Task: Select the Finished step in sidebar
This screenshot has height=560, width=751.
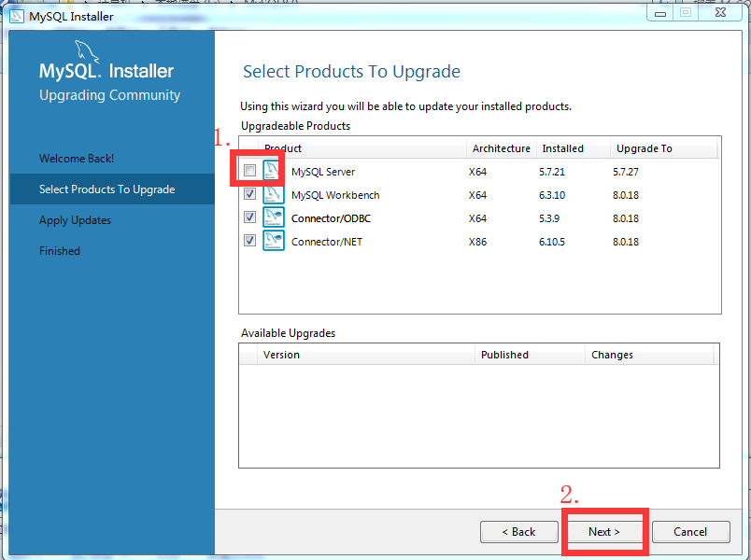Action: click(59, 250)
